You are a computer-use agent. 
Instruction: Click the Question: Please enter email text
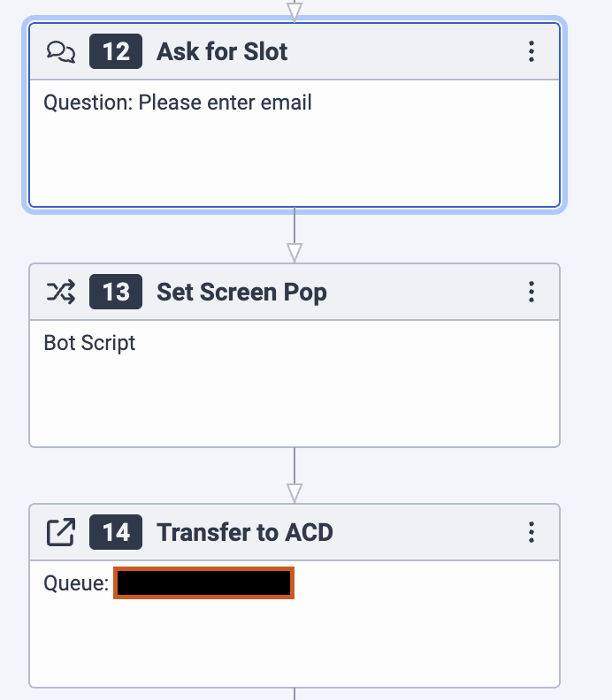(x=178, y=103)
